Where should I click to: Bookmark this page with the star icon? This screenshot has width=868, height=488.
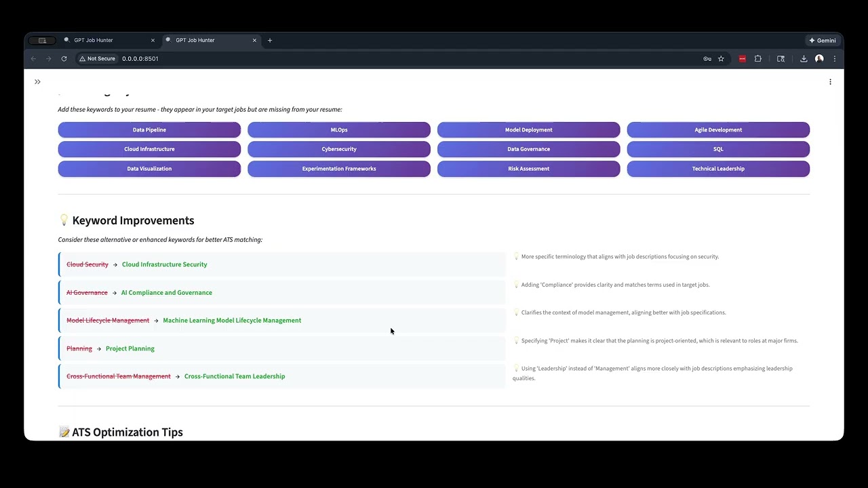(x=721, y=59)
